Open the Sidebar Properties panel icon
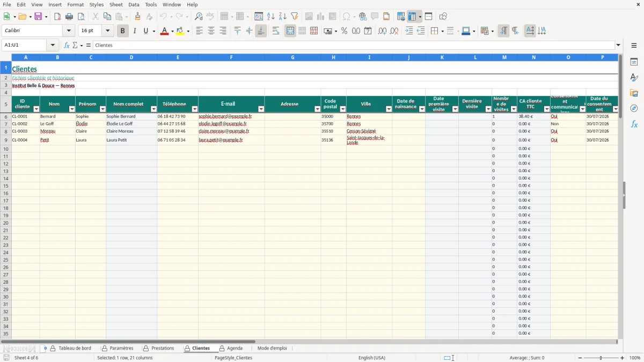The image size is (644, 362). [x=634, y=62]
